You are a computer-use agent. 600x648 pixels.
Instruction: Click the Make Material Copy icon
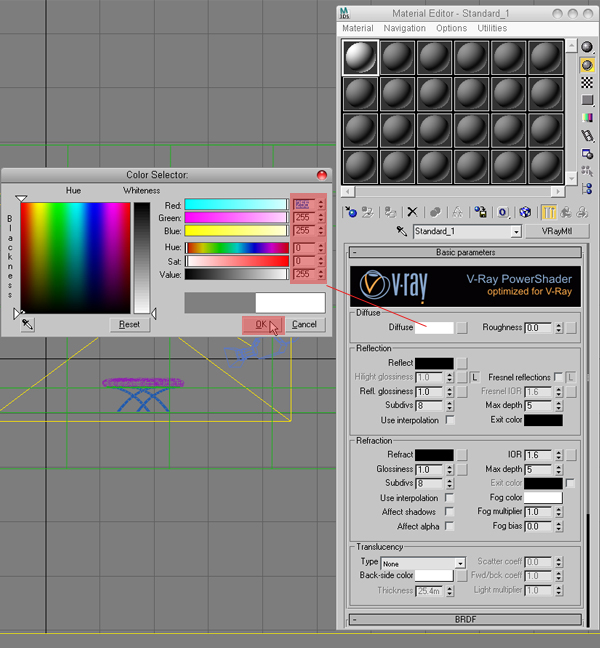[435, 212]
